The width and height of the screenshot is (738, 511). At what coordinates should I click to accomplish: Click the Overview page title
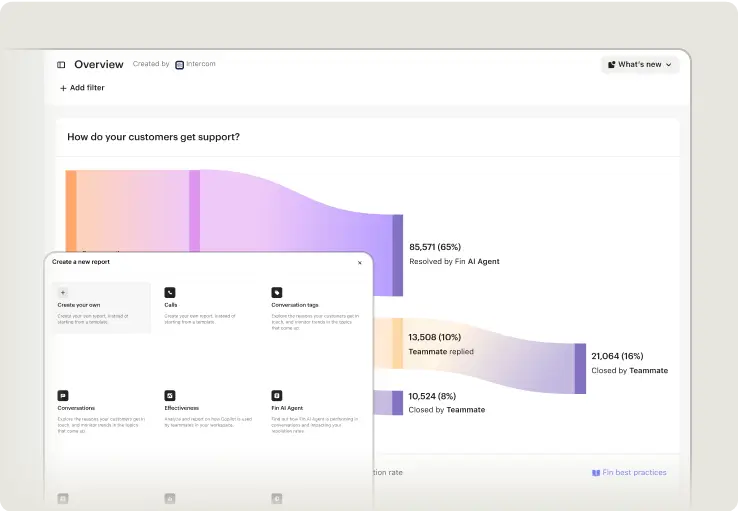pos(99,65)
